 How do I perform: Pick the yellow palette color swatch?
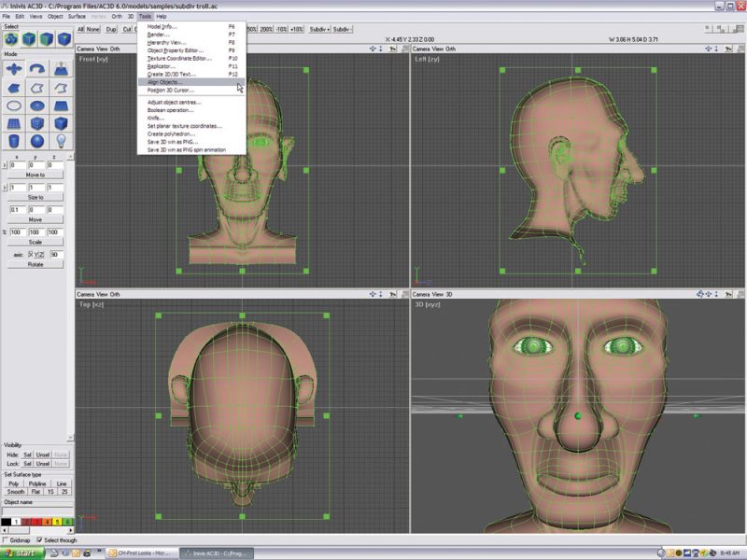tap(55, 521)
